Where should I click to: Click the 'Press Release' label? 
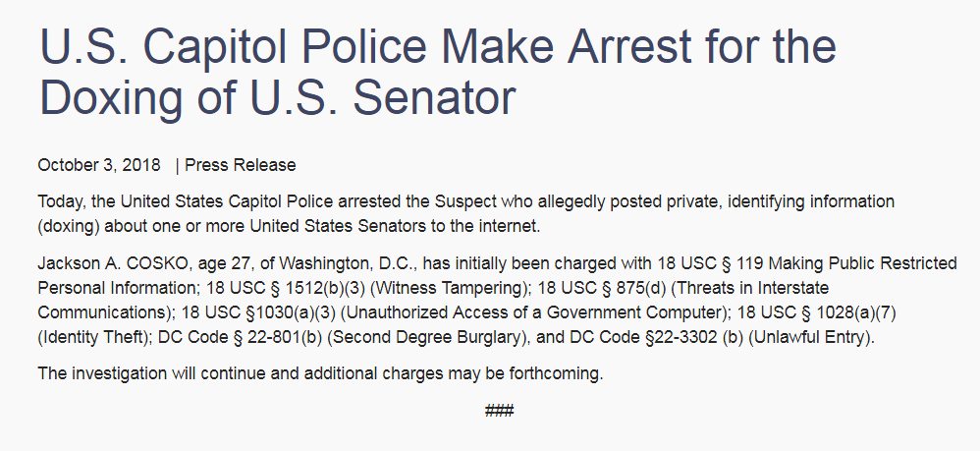240,165
